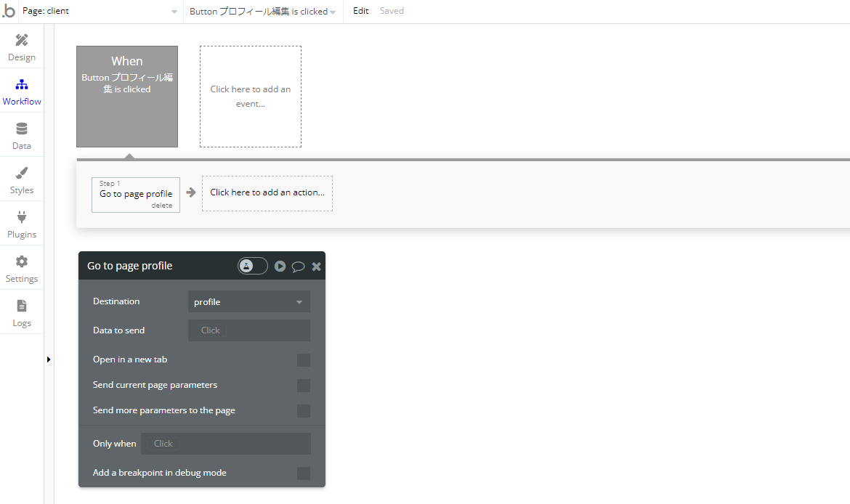The image size is (850, 504).
Task: Open the Data tab icon
Action: pyautogui.click(x=22, y=129)
